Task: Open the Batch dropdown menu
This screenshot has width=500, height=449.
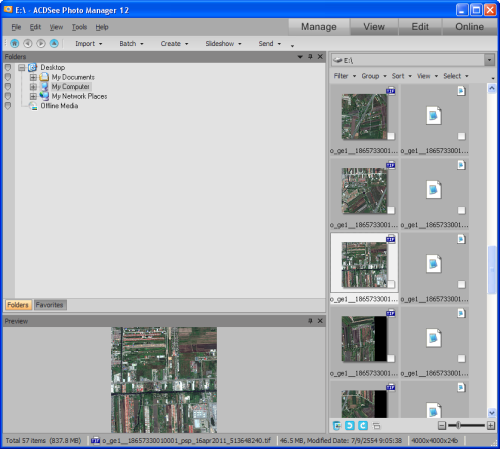Action: click(131, 44)
